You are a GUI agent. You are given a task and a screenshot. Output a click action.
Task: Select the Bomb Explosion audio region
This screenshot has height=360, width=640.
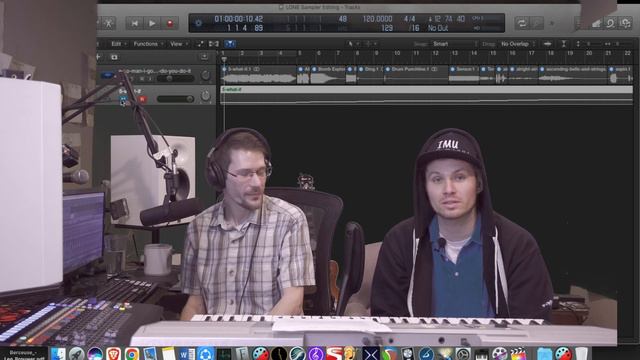(327, 75)
